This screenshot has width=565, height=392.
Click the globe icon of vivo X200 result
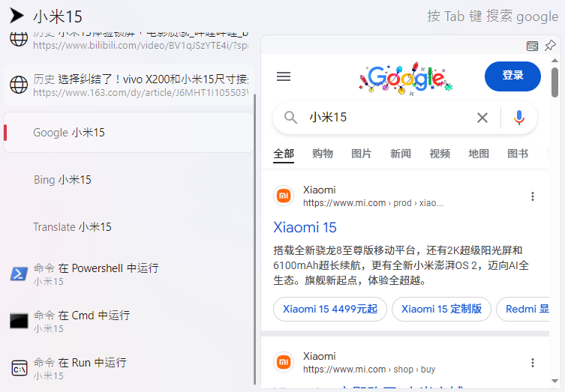coord(19,85)
